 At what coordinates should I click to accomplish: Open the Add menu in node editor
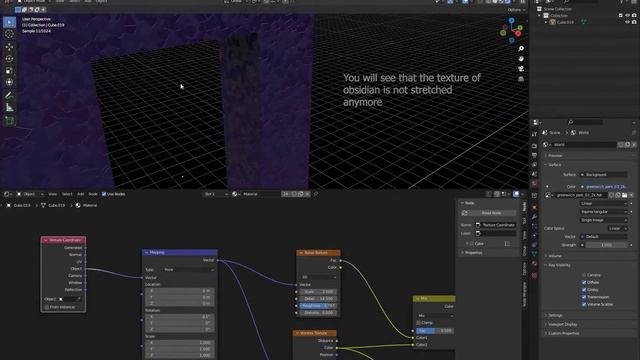click(x=80, y=194)
